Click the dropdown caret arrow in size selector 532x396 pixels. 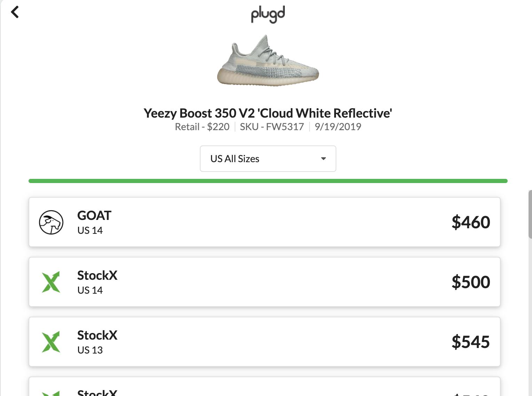coord(323,159)
